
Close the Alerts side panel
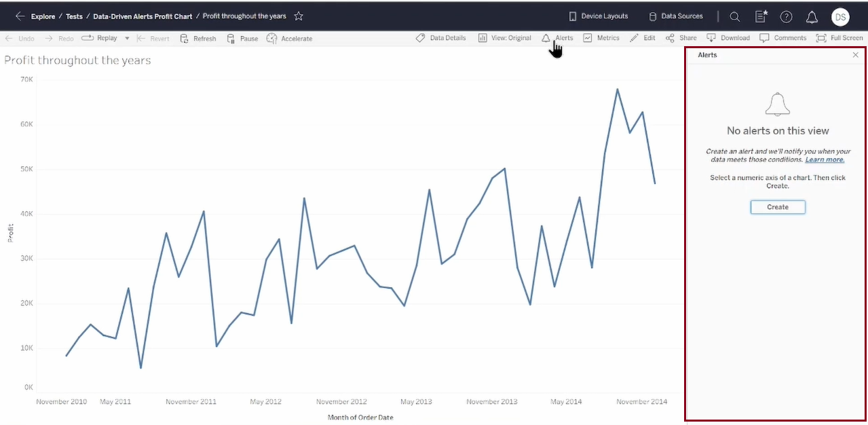point(856,55)
